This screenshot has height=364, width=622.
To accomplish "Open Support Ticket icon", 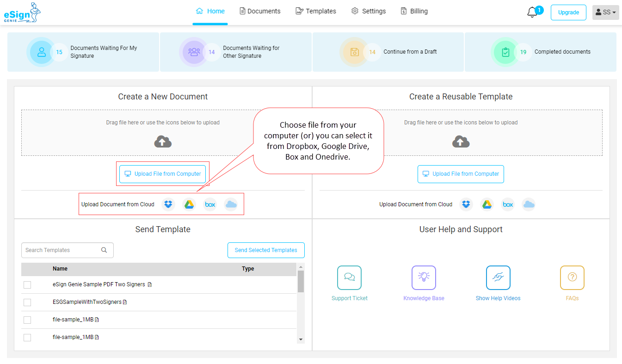I will [349, 278].
